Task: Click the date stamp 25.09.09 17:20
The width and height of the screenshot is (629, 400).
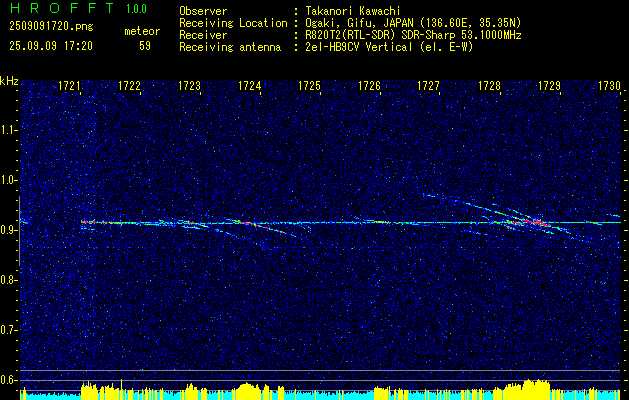Action: (x=51, y=46)
